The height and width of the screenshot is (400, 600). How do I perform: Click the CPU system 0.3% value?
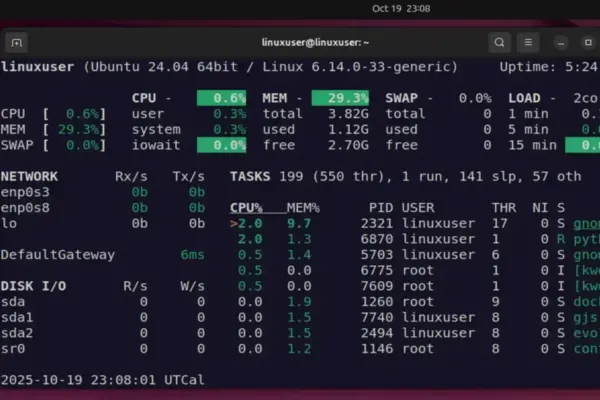pyautogui.click(x=230, y=129)
